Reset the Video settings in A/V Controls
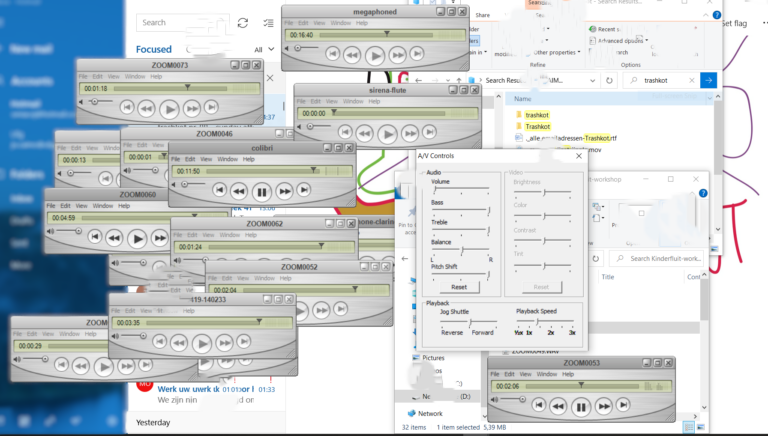 click(x=541, y=287)
